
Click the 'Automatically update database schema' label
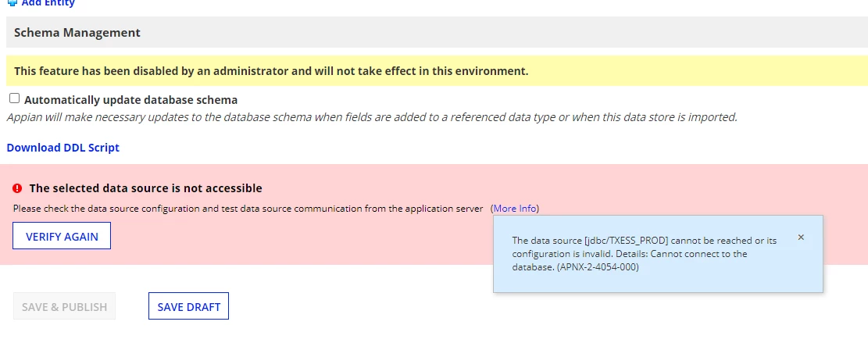point(130,100)
